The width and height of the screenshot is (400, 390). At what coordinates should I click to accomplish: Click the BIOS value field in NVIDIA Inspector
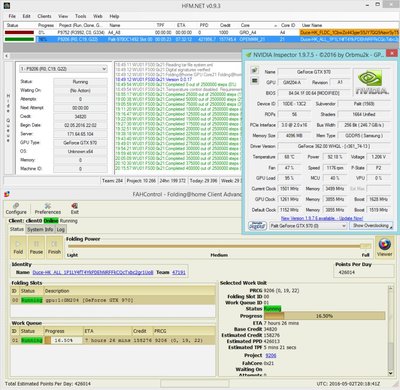click(x=314, y=93)
